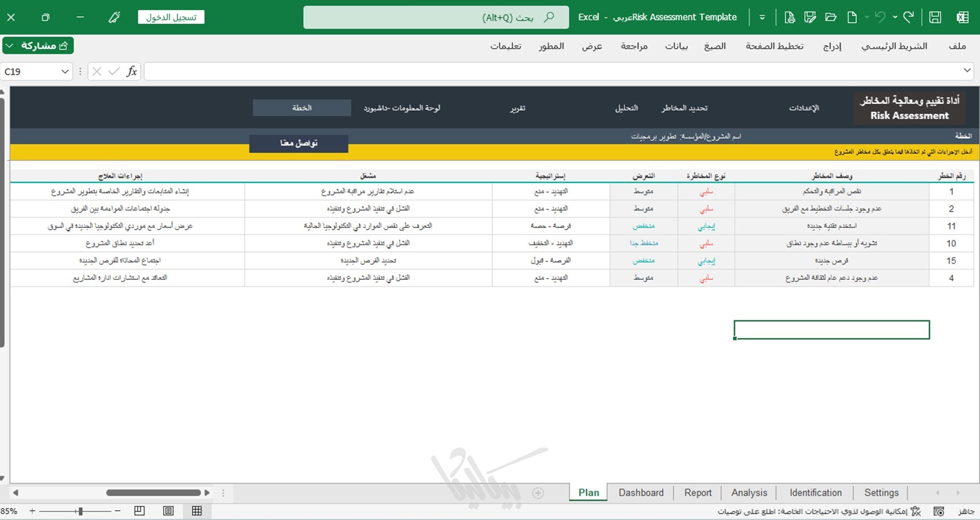980x520 pixels.
Task: Click inside the formula bar input
Action: click(552, 71)
